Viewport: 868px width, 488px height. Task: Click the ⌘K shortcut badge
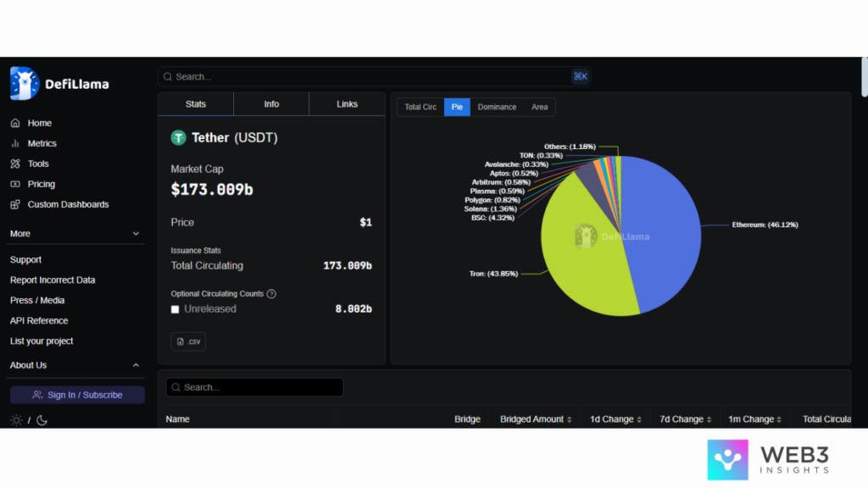pos(580,76)
